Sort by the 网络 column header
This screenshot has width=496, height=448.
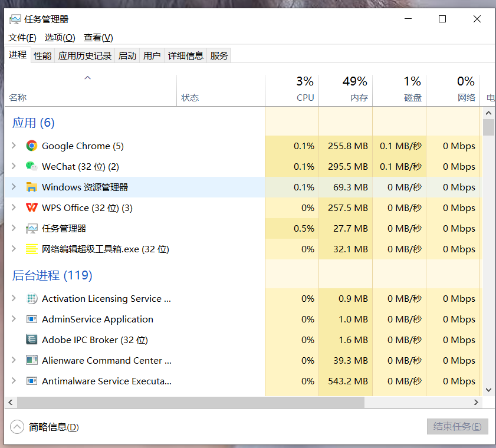pos(453,90)
